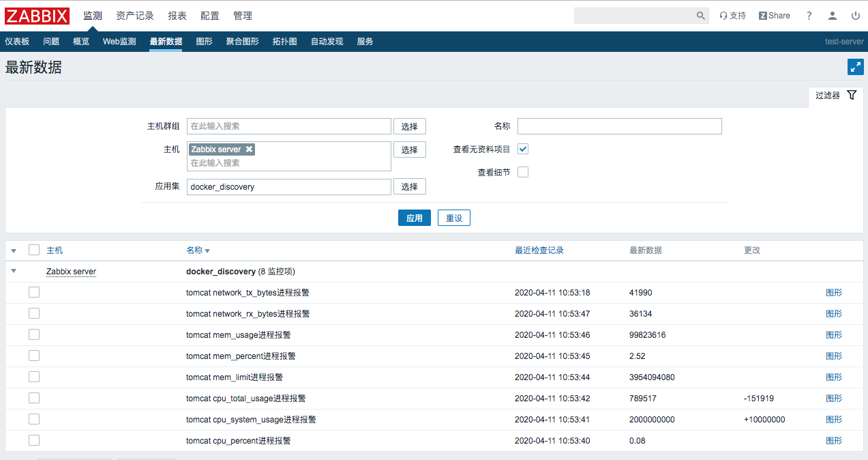868x460 pixels.
Task: Focus the global search box
Action: [x=634, y=16]
